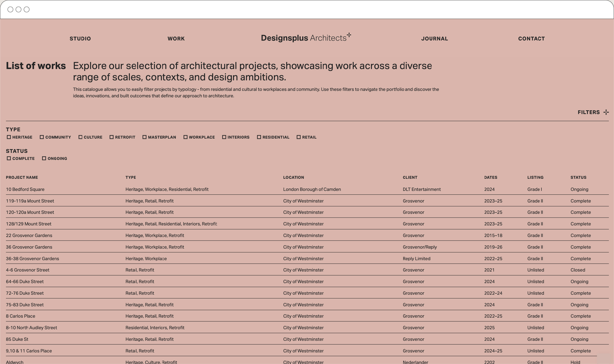Click the Status column header
Image resolution: width=614 pixels, height=364 pixels.
[578, 177]
